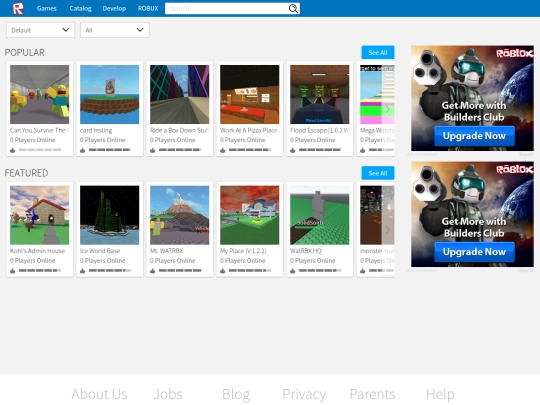Click the WatRBX HQ title
Viewport: 540px width, 405px height.
pyautogui.click(x=306, y=251)
